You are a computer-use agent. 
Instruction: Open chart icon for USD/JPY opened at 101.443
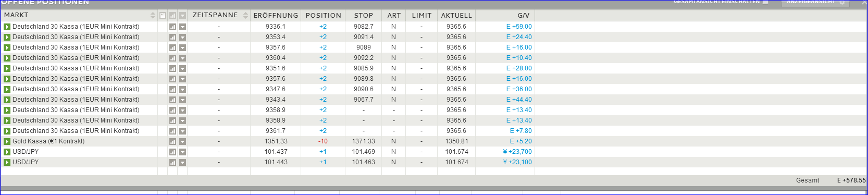[172, 162]
